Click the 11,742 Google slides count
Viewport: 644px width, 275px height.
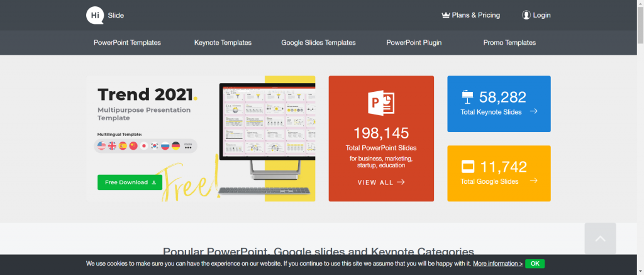click(503, 167)
